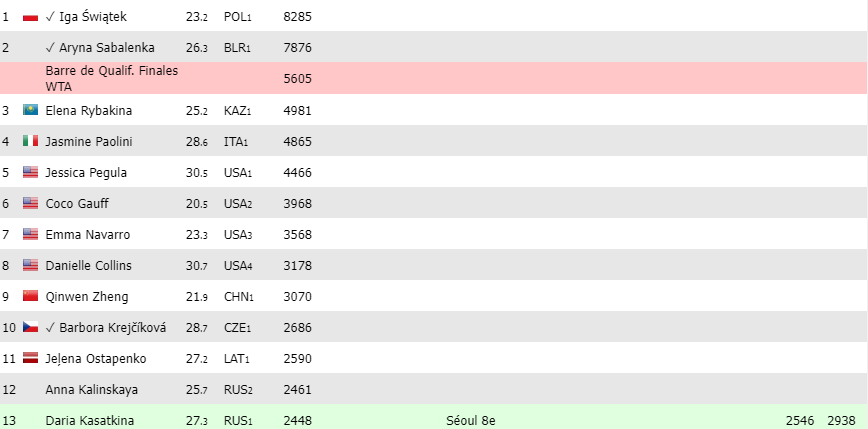Open Iga Świątek's player profile
Viewport: 868px width, 429px height.
pyautogui.click(x=92, y=17)
